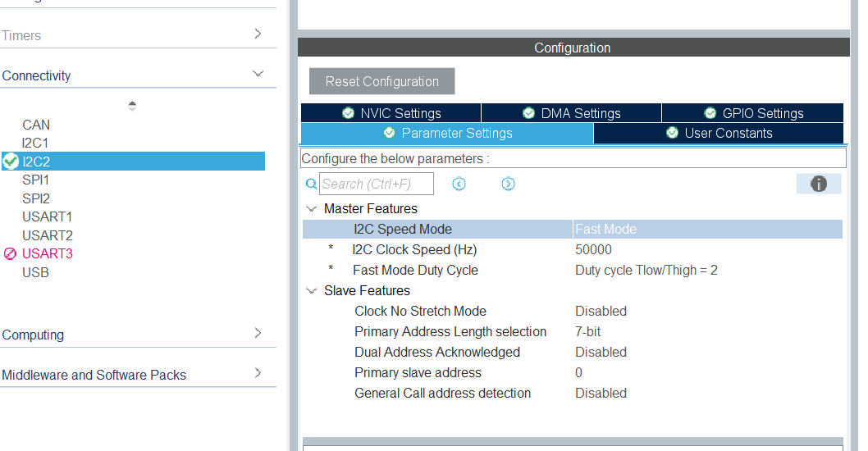This screenshot has width=868, height=451.
Task: Click the Primary slave address label
Action: coord(418,372)
